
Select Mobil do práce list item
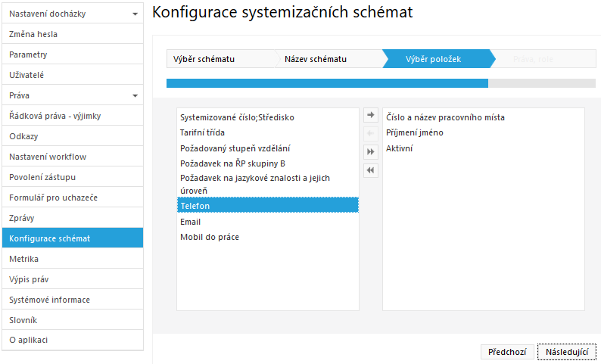268,237
